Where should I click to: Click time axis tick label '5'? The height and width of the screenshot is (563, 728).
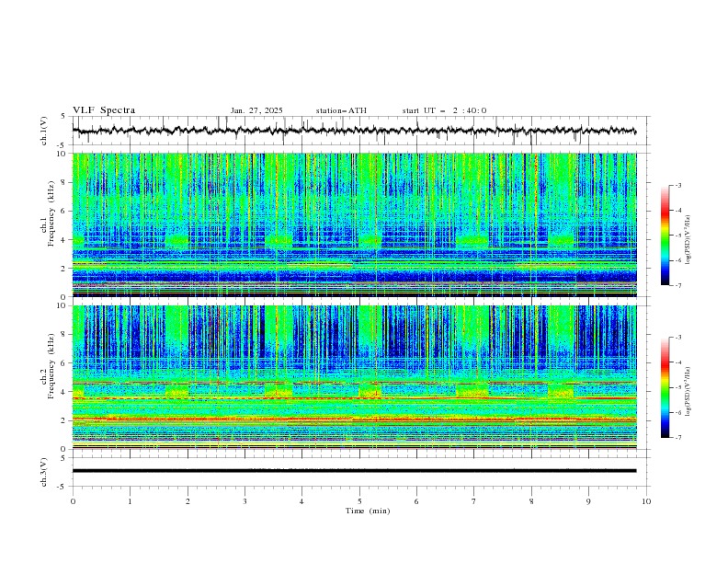(359, 501)
